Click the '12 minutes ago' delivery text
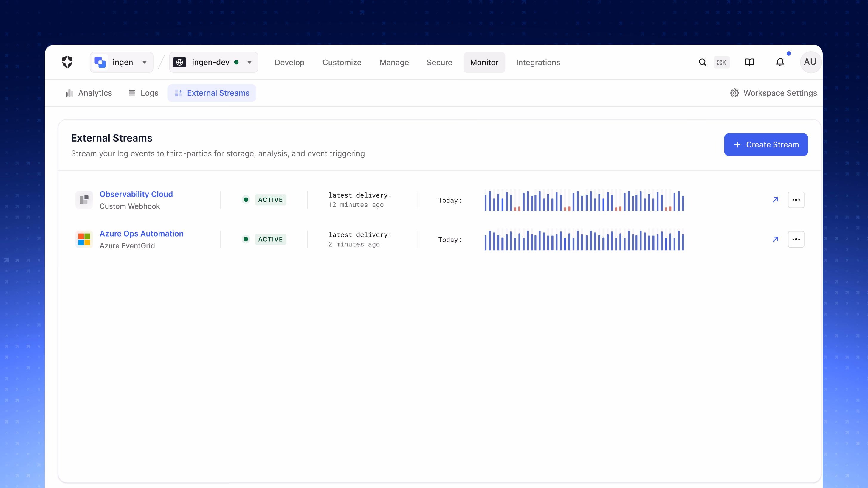868x488 pixels. coord(356,205)
